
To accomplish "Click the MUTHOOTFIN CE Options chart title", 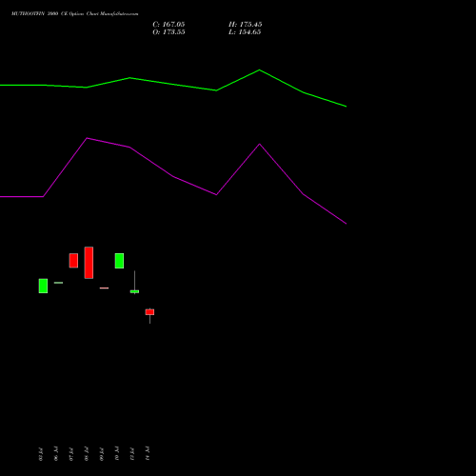I will (75, 14).
